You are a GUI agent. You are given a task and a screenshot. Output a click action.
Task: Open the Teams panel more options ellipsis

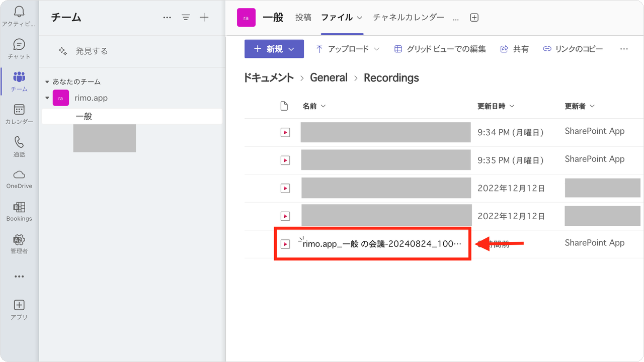coord(168,18)
